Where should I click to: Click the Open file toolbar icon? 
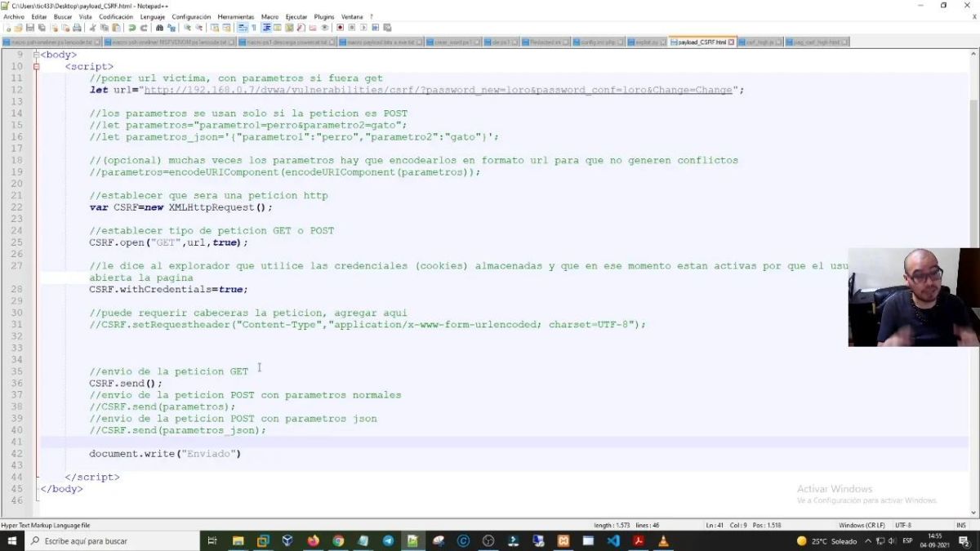point(19,28)
